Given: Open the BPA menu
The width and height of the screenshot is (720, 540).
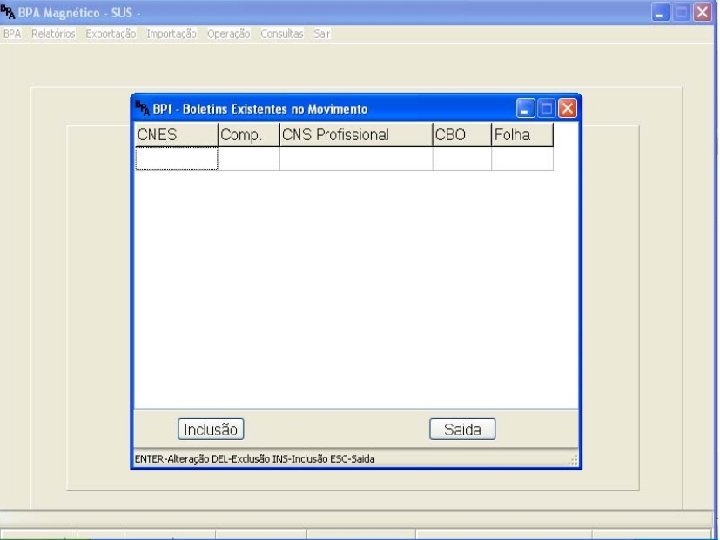Looking at the screenshot, I should pos(12,34).
